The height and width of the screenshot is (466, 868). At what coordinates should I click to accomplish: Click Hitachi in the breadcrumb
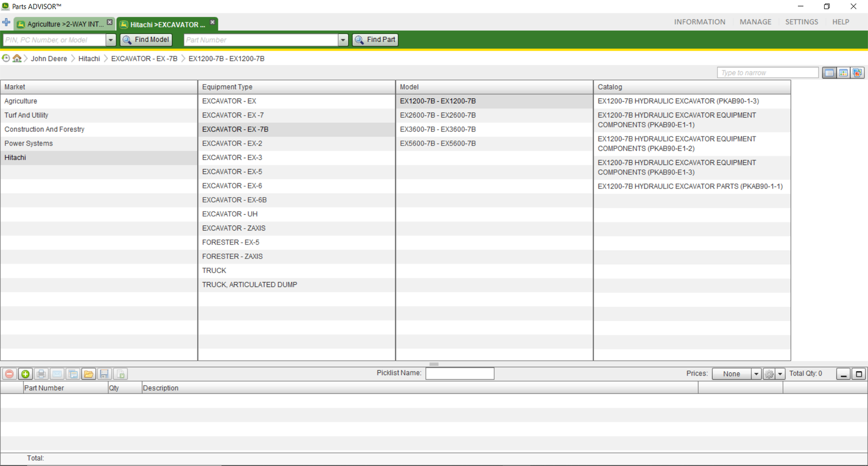pos(89,59)
